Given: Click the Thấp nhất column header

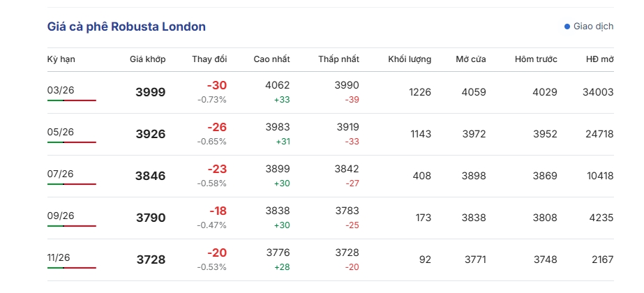Looking at the screenshot, I should 338,59.
